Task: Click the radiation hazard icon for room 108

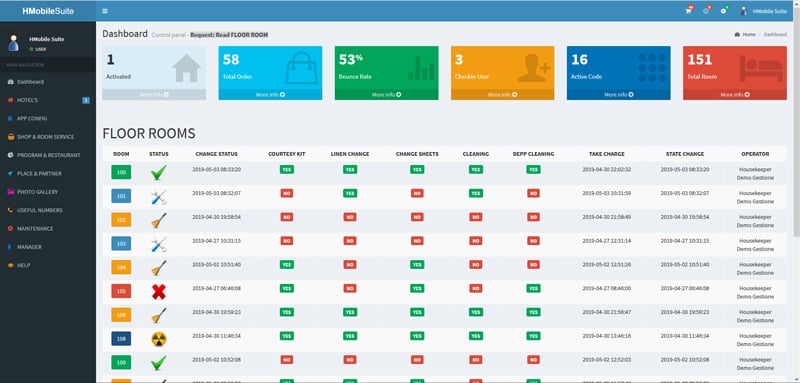Action: [x=159, y=339]
